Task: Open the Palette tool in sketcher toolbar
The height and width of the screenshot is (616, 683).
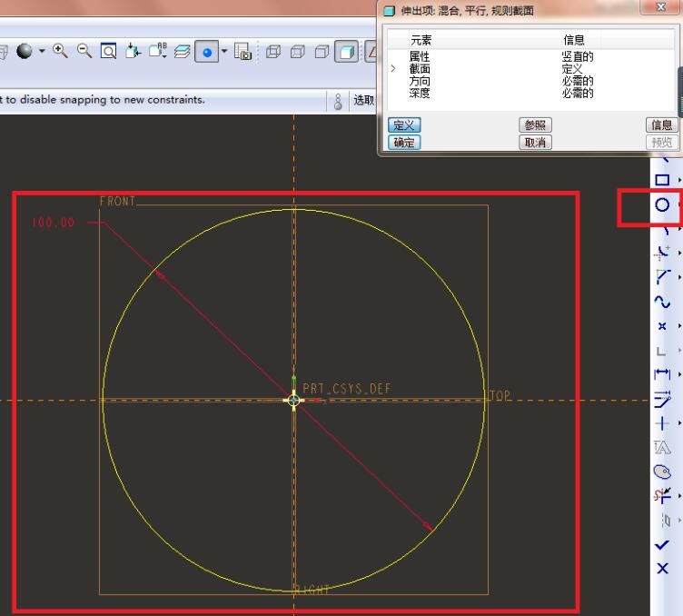Action: (662, 471)
